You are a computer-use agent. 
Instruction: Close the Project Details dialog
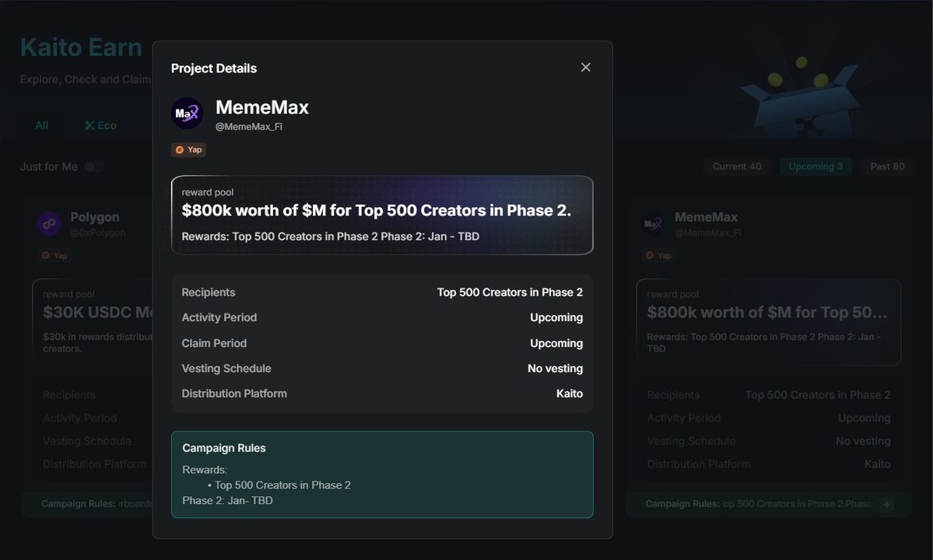click(x=586, y=68)
